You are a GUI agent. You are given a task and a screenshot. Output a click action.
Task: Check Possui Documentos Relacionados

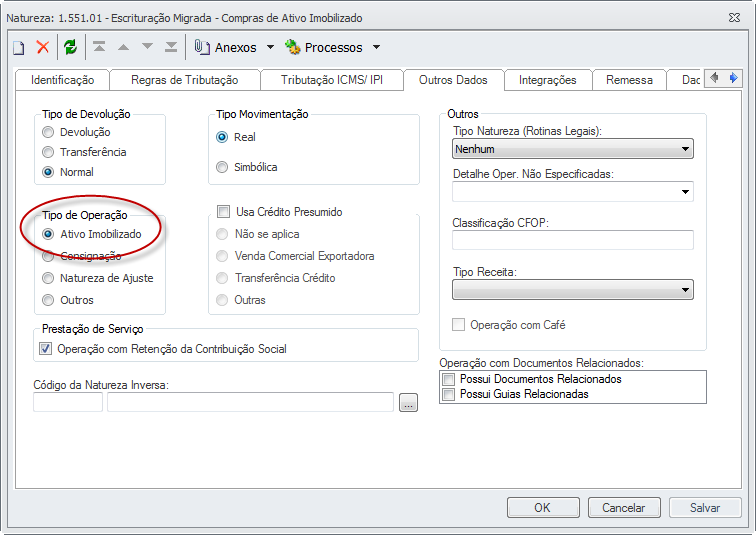point(449,379)
